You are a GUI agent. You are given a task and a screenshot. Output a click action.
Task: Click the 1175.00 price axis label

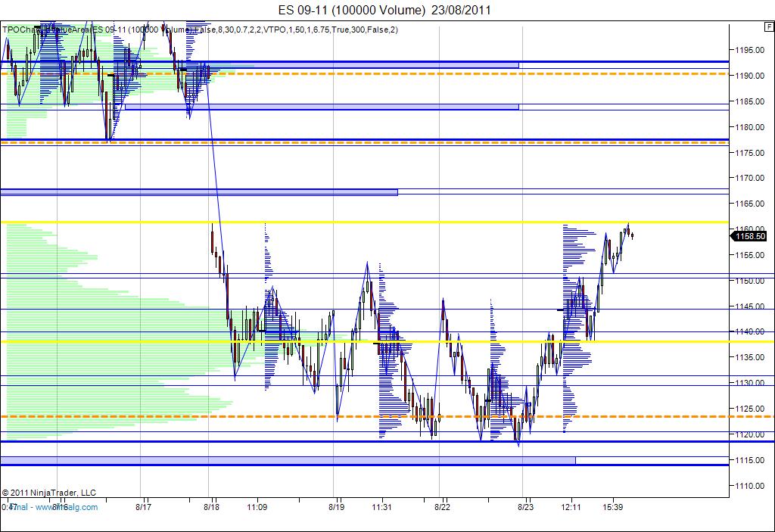(750, 153)
